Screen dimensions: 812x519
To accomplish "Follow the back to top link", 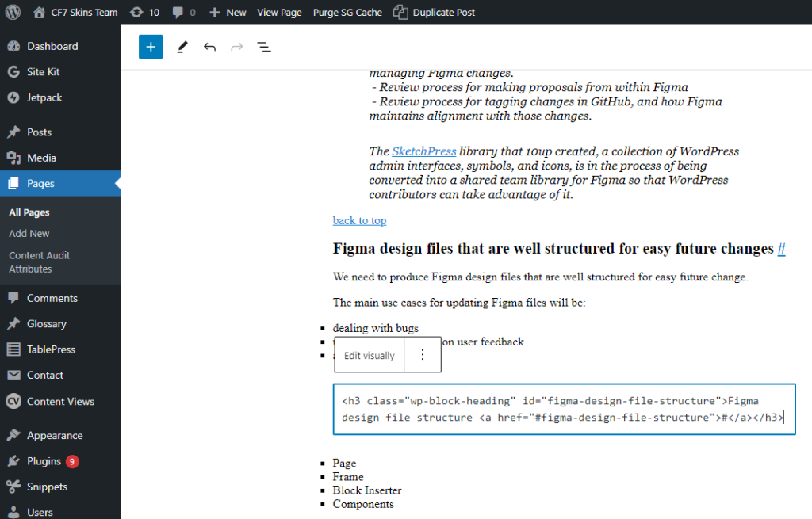I will pyautogui.click(x=359, y=220).
